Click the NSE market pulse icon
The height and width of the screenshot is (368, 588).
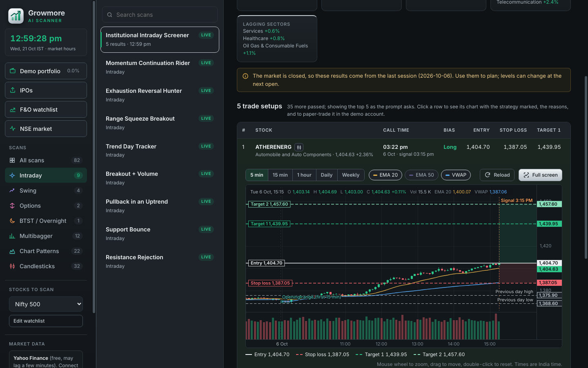(x=13, y=129)
